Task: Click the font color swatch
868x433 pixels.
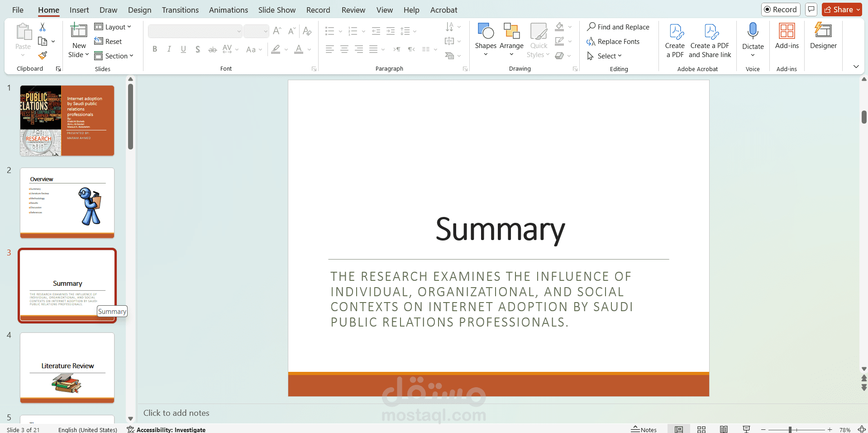Action: click(299, 49)
